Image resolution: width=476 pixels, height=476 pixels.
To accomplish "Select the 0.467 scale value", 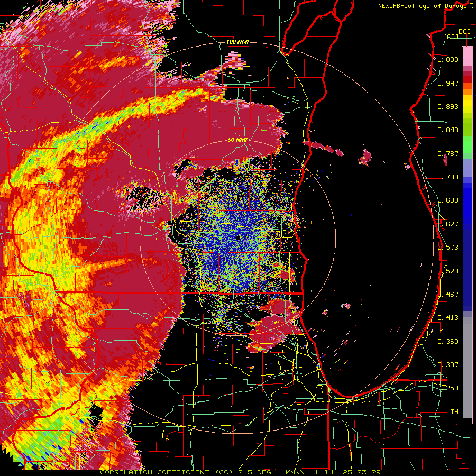I will [448, 295].
